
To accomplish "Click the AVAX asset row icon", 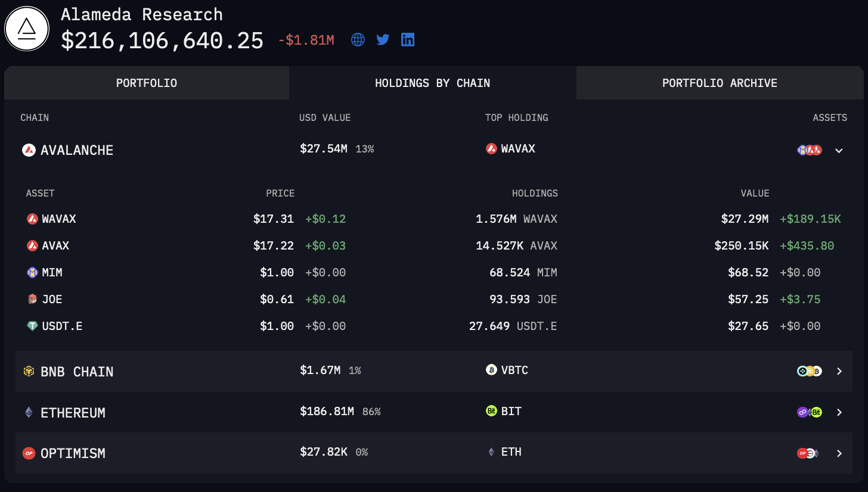I will point(32,245).
